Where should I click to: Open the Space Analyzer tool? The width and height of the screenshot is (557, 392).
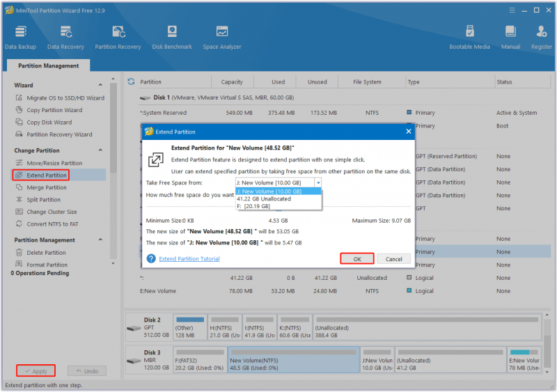click(x=222, y=38)
